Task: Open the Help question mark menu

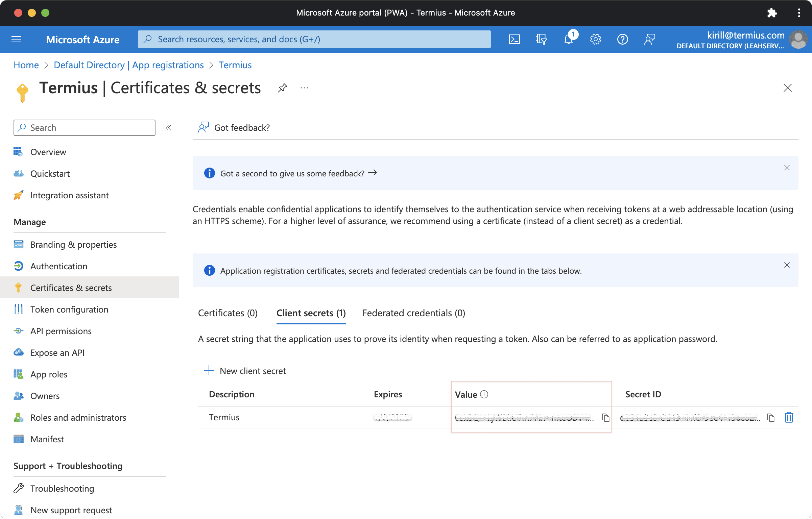Action: [622, 40]
